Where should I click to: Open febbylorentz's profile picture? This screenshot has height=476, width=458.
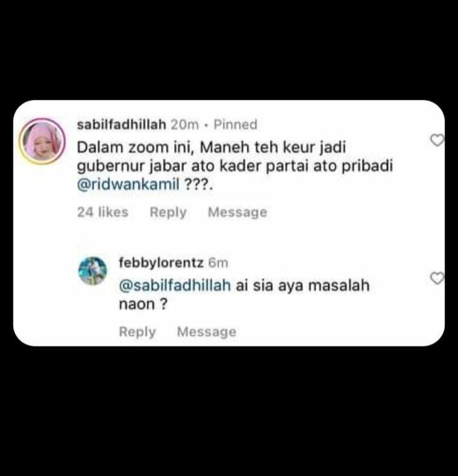(93, 271)
